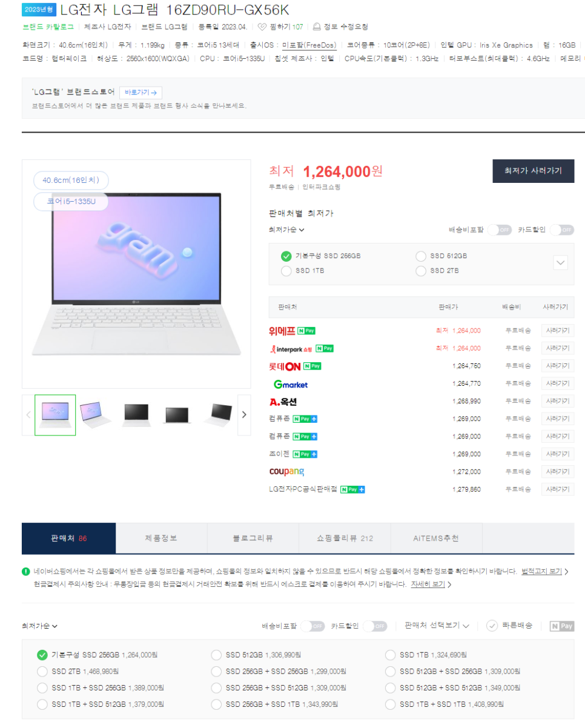Click the Gmarket seller logo
Image resolution: width=585 pixels, height=728 pixels.
pos(291,384)
